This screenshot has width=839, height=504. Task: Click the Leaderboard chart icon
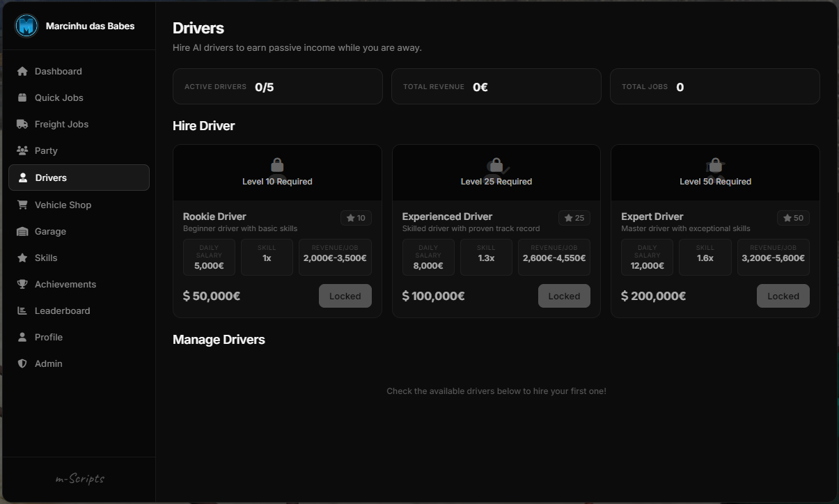click(x=22, y=310)
